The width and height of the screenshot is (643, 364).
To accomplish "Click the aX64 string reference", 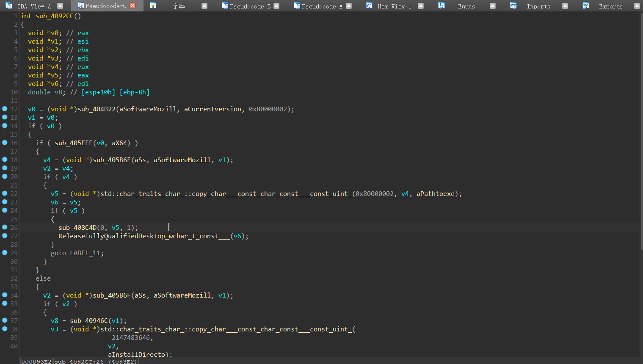I will [119, 143].
